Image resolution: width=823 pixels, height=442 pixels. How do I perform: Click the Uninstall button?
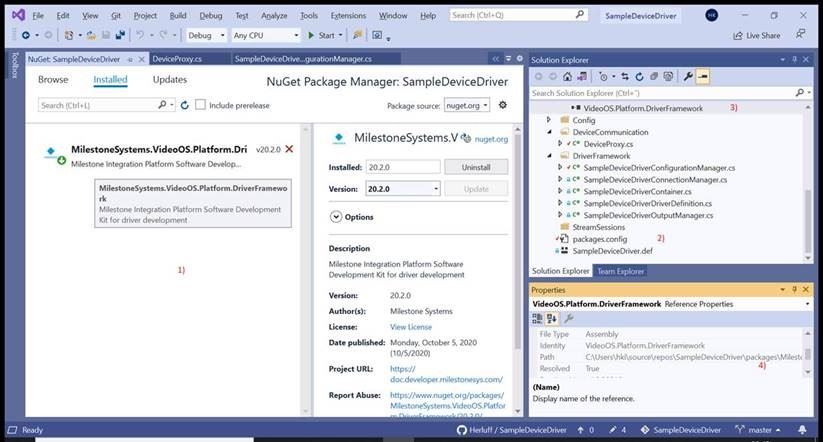476,167
